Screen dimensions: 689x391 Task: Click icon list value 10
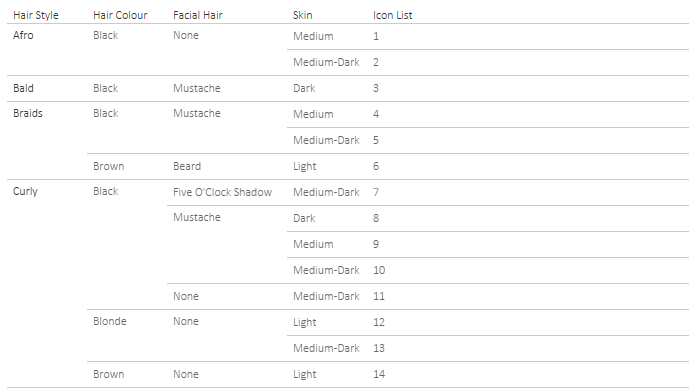pyautogui.click(x=379, y=270)
